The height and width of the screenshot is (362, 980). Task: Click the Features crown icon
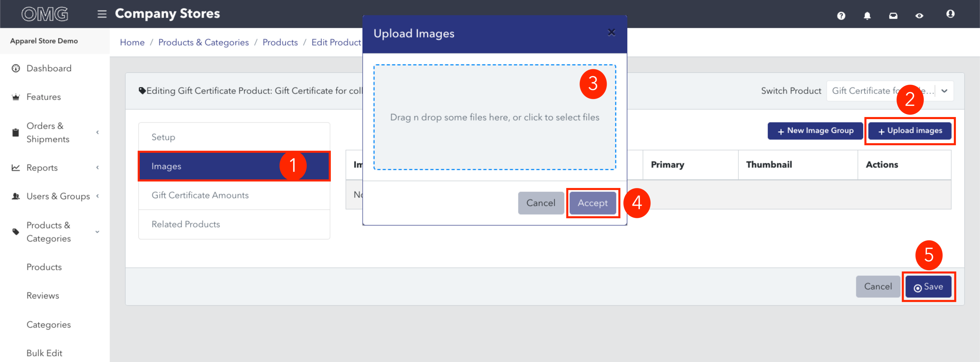point(16,97)
